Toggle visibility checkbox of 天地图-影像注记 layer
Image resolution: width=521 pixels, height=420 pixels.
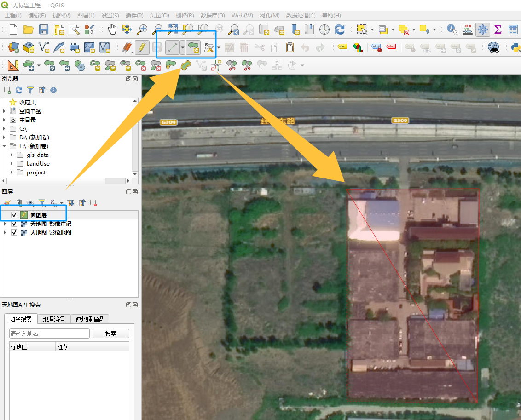coord(14,224)
